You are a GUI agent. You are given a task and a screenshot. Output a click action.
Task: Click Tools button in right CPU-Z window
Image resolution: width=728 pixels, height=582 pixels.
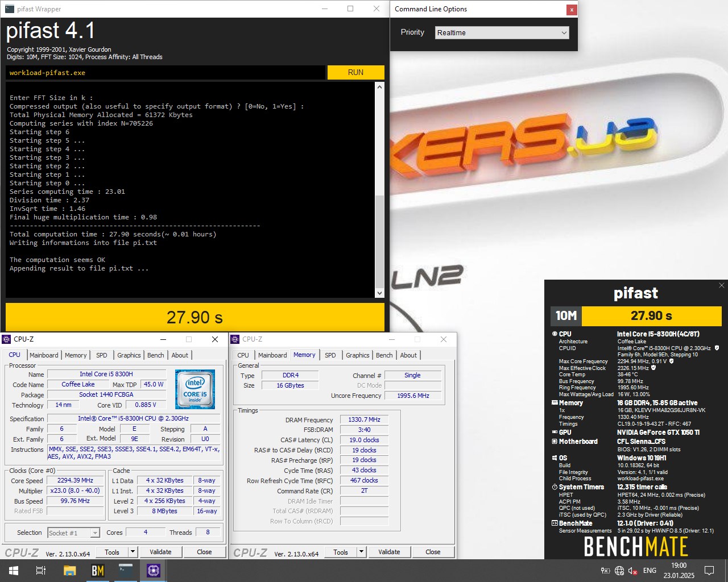coord(341,552)
